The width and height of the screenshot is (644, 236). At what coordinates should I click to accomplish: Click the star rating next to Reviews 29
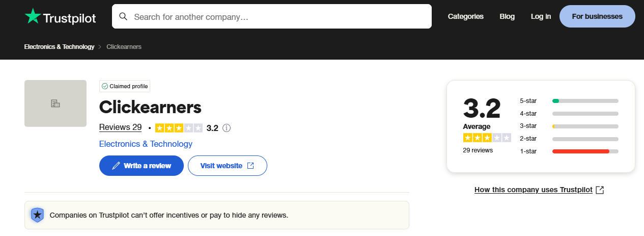(179, 128)
